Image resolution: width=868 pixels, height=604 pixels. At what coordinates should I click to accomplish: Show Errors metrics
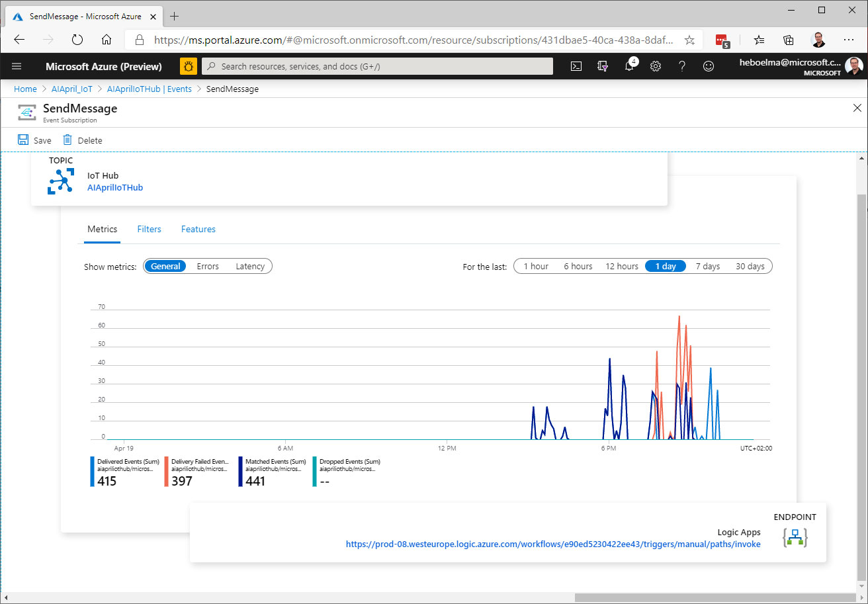coord(208,266)
